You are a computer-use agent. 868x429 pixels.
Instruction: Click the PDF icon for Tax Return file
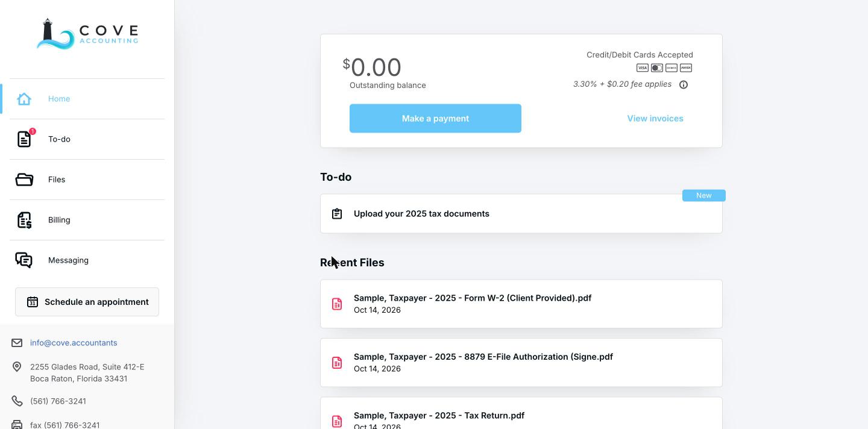pyautogui.click(x=337, y=421)
